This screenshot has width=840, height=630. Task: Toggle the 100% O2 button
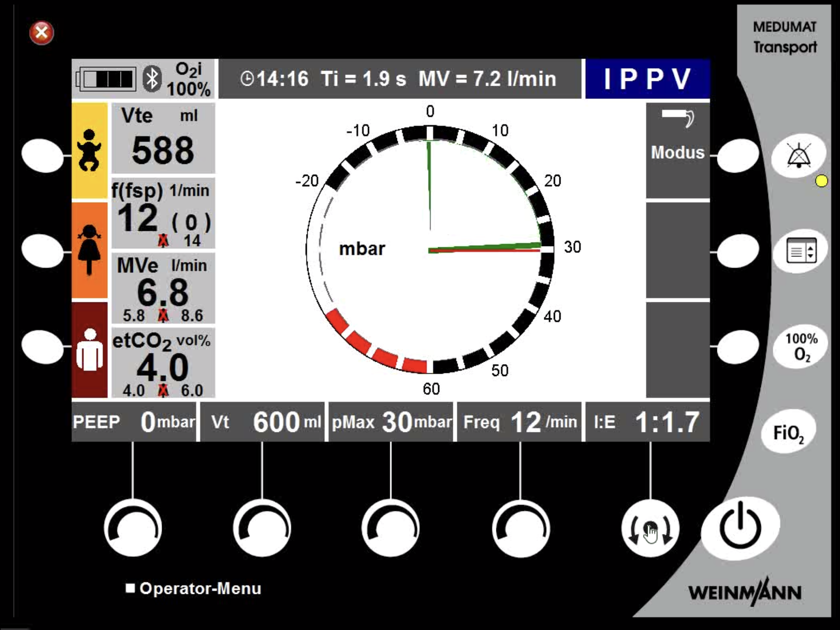tap(801, 347)
